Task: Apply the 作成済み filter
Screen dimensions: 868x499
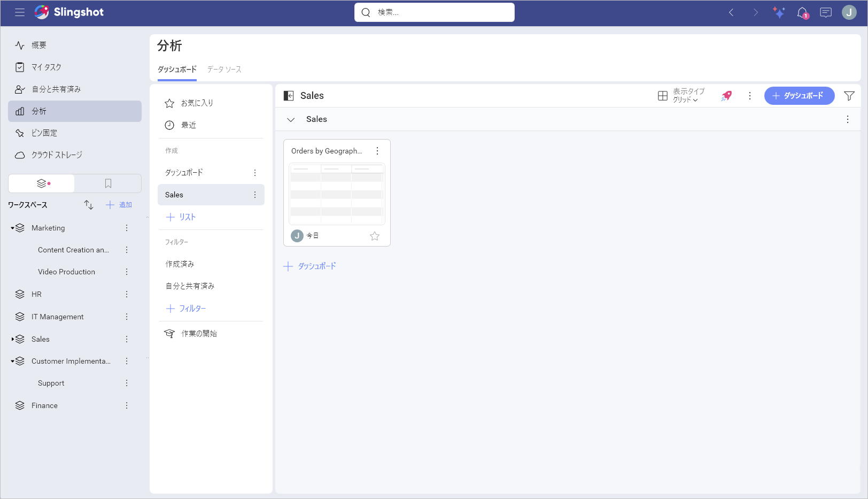Action: point(211,264)
